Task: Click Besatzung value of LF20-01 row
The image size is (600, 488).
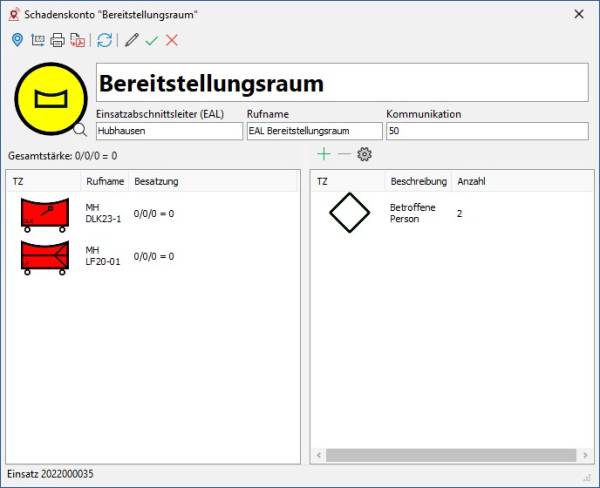Action: 154,256
